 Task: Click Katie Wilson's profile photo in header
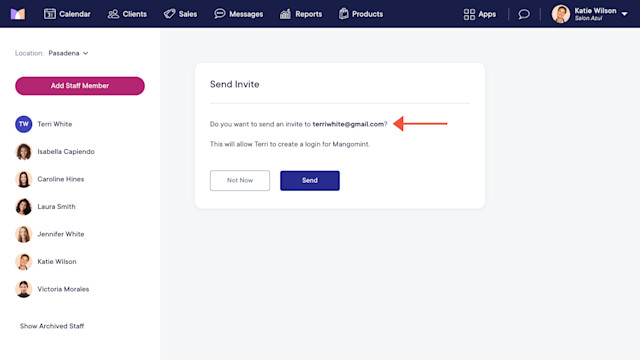point(561,14)
